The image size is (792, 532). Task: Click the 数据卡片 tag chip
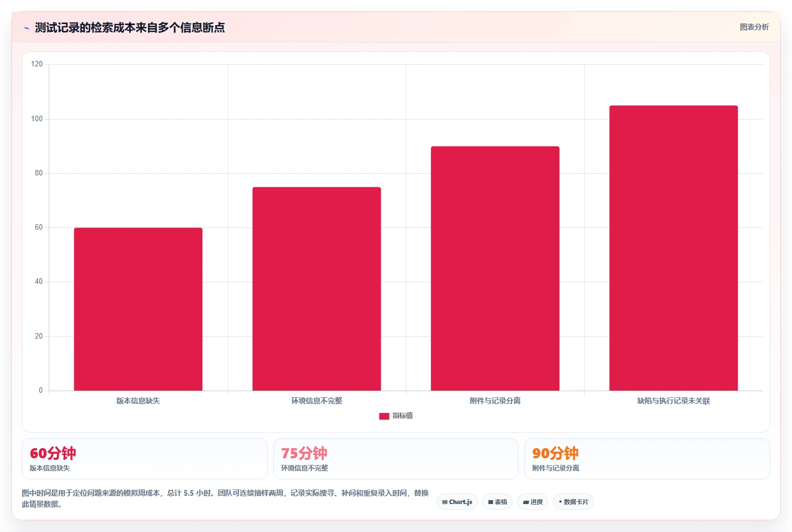tap(573, 502)
